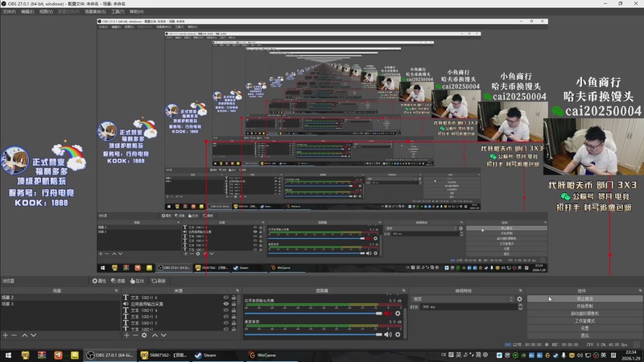Move scene down with scenes panel arrow
This screenshot has height=362, width=644.
tap(34, 335)
